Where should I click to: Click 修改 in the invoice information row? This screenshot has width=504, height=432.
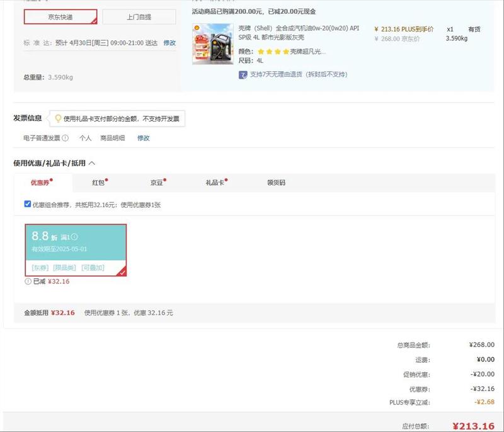pos(144,138)
